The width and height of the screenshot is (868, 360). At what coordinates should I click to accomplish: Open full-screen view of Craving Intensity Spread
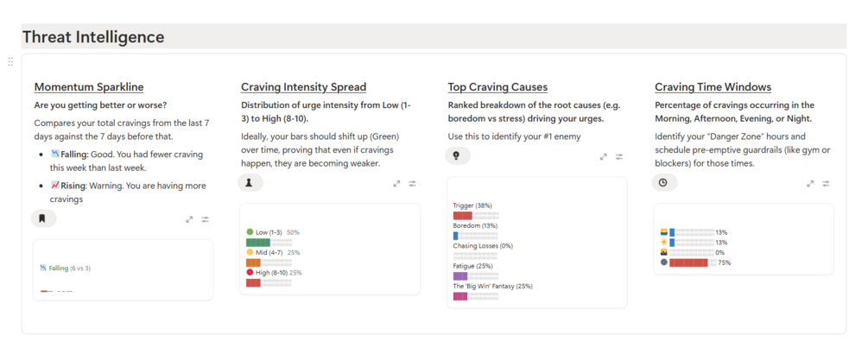(396, 184)
